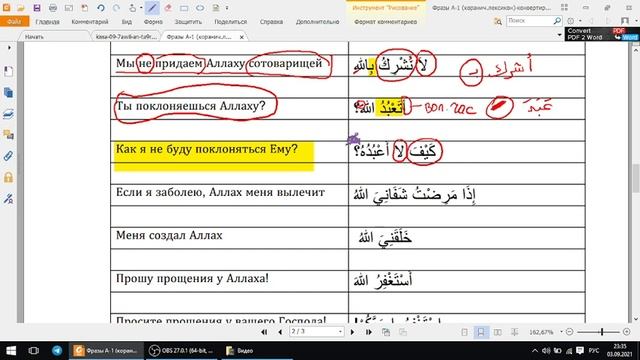
Task: Print the document with the printer icon
Action: tap(53, 8)
